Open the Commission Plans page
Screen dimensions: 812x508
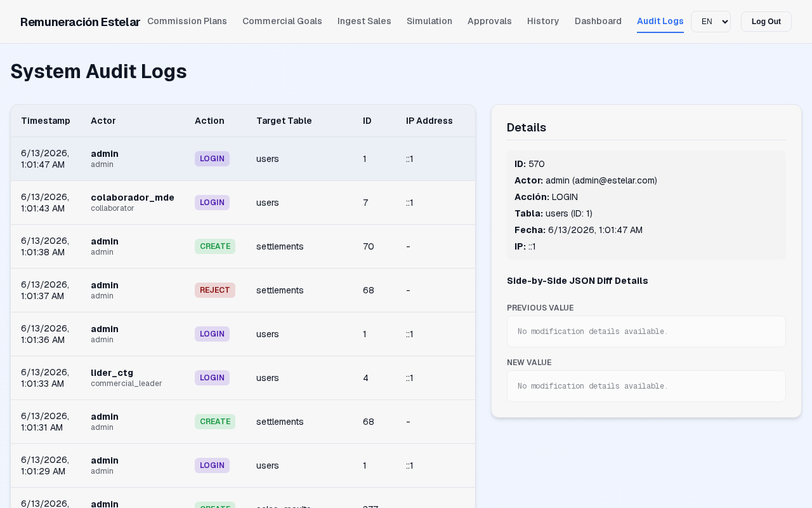(187, 21)
